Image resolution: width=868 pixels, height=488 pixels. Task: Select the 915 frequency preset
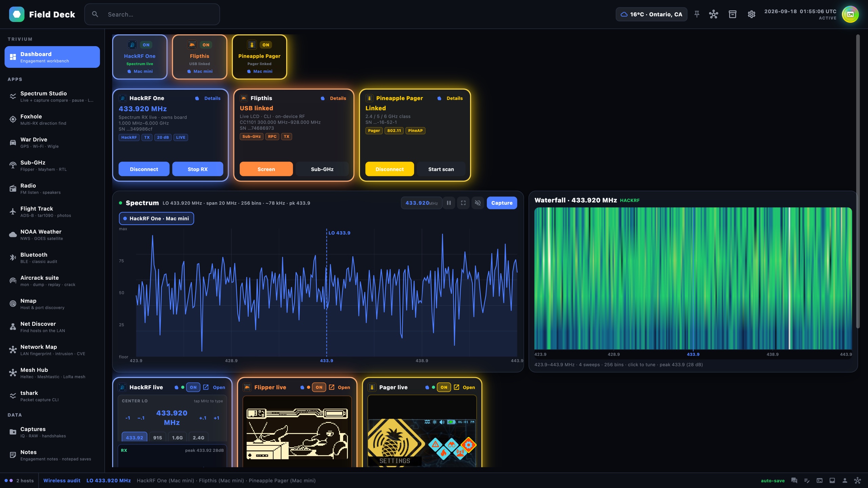[x=157, y=438]
